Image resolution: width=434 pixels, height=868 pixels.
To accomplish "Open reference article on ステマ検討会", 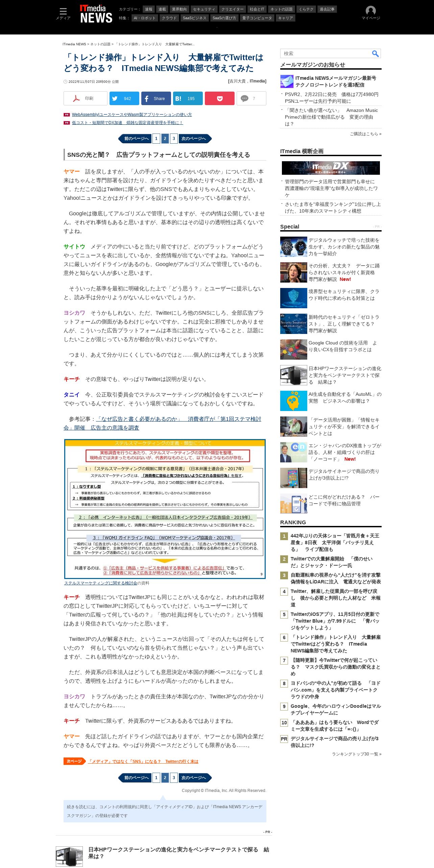I will 162,423.
